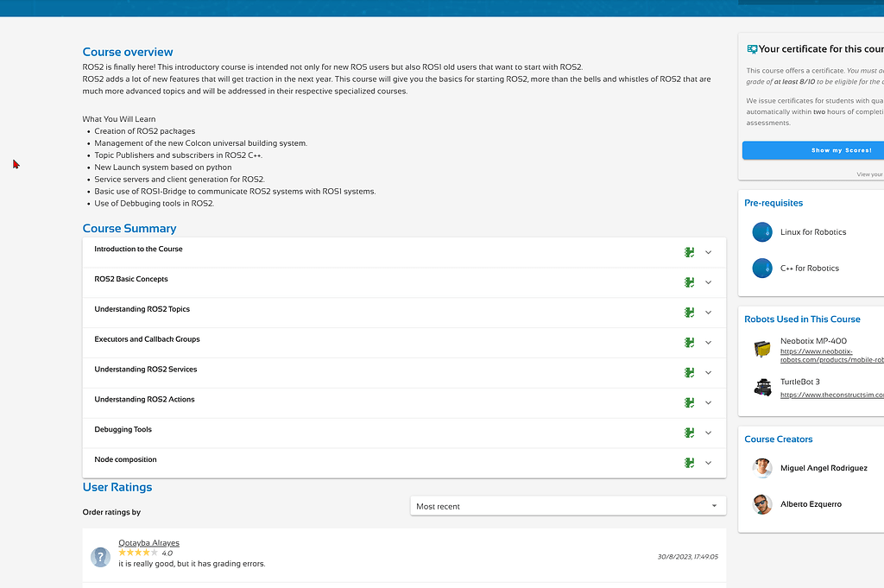884x588 pixels.
Task: Click the Understanding ROS2 Actions unit title
Action: pyautogui.click(x=144, y=400)
